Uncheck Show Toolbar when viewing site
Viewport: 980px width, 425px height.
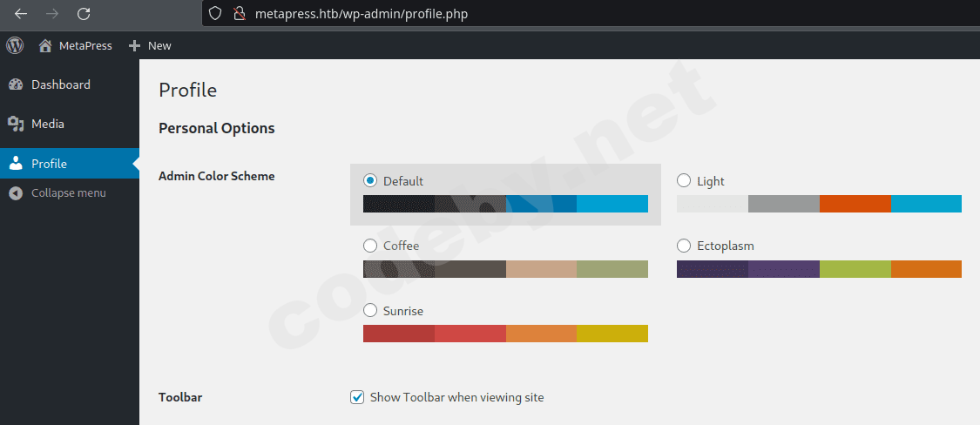point(357,397)
